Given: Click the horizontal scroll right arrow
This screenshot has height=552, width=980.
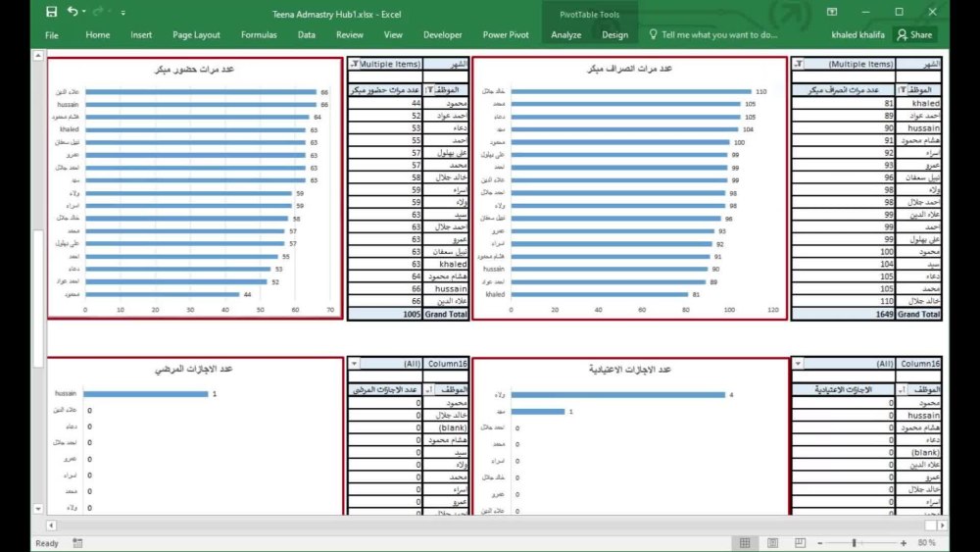Looking at the screenshot, I should (x=943, y=526).
